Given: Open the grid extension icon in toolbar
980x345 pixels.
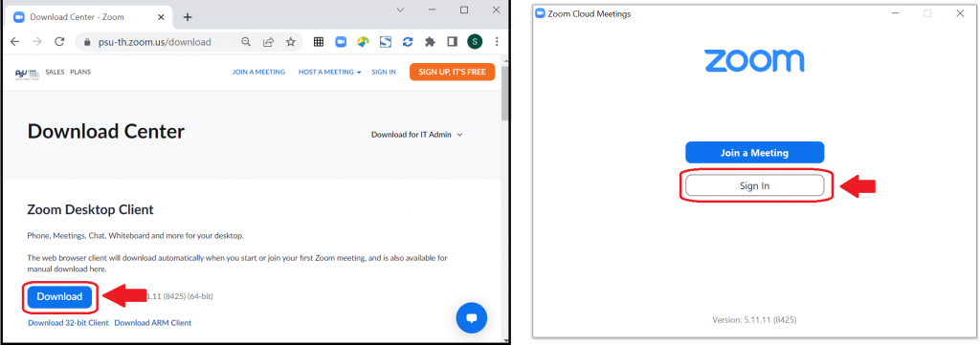Looking at the screenshot, I should click(319, 42).
